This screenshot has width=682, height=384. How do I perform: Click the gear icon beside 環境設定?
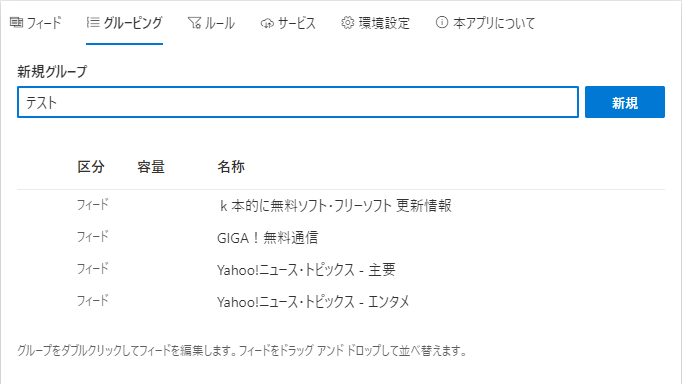point(348,23)
